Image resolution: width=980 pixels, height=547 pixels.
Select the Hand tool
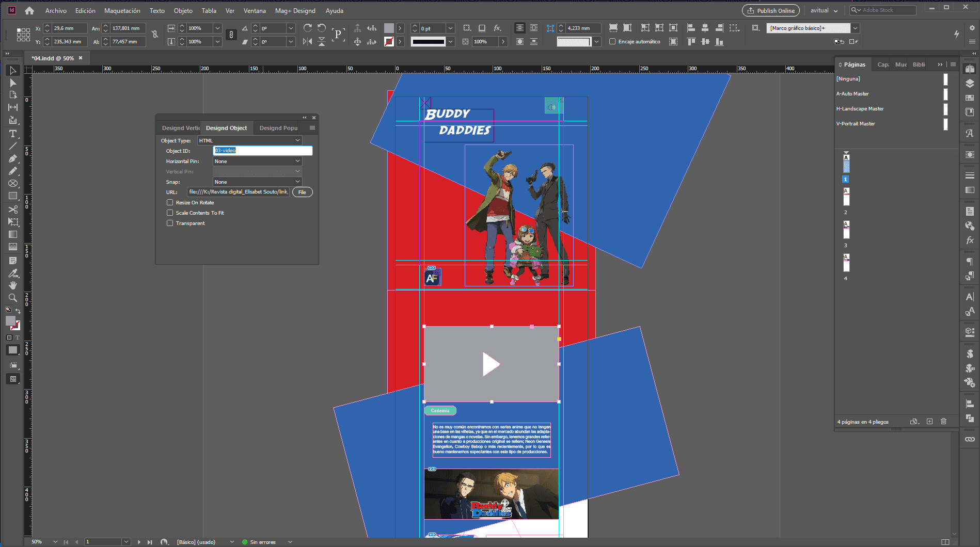click(13, 285)
